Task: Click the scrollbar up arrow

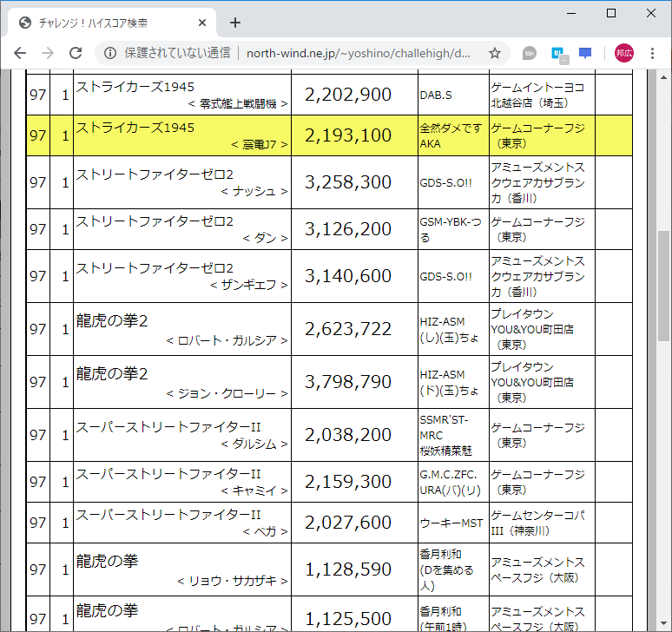Action: pyautogui.click(x=663, y=77)
